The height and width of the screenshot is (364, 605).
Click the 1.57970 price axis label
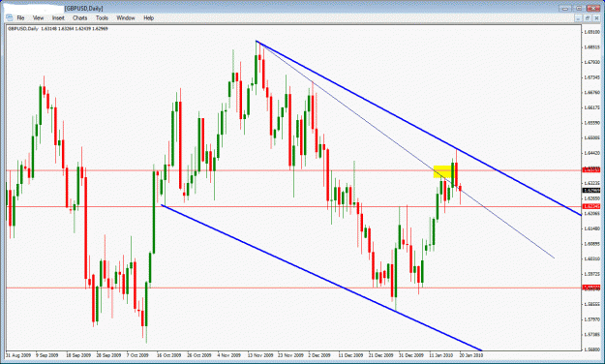pos(591,319)
